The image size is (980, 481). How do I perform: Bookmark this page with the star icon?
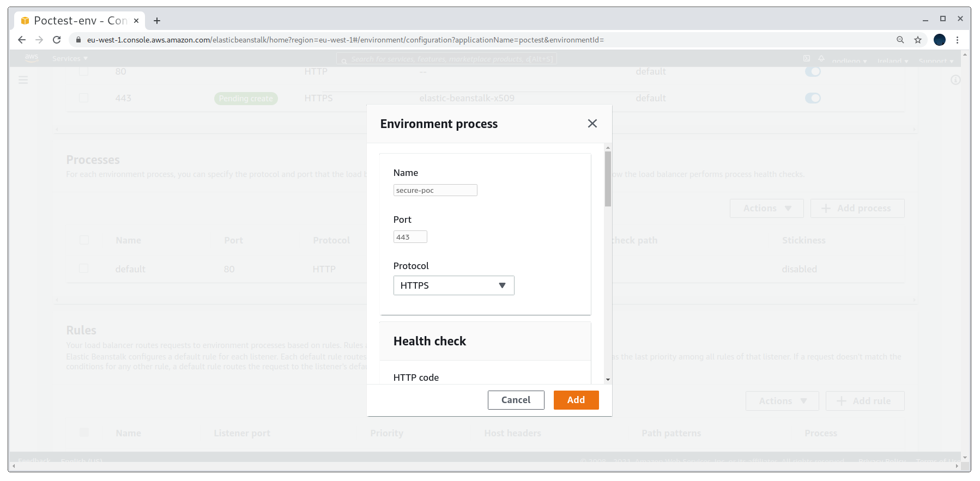(x=918, y=40)
